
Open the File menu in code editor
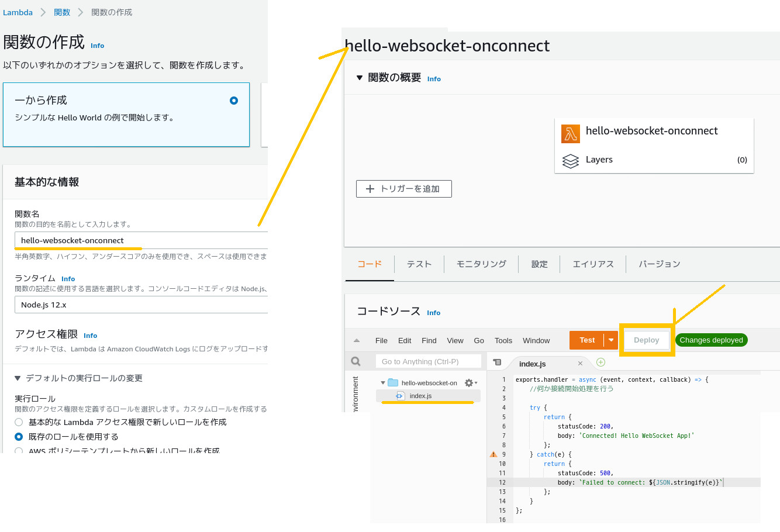381,340
